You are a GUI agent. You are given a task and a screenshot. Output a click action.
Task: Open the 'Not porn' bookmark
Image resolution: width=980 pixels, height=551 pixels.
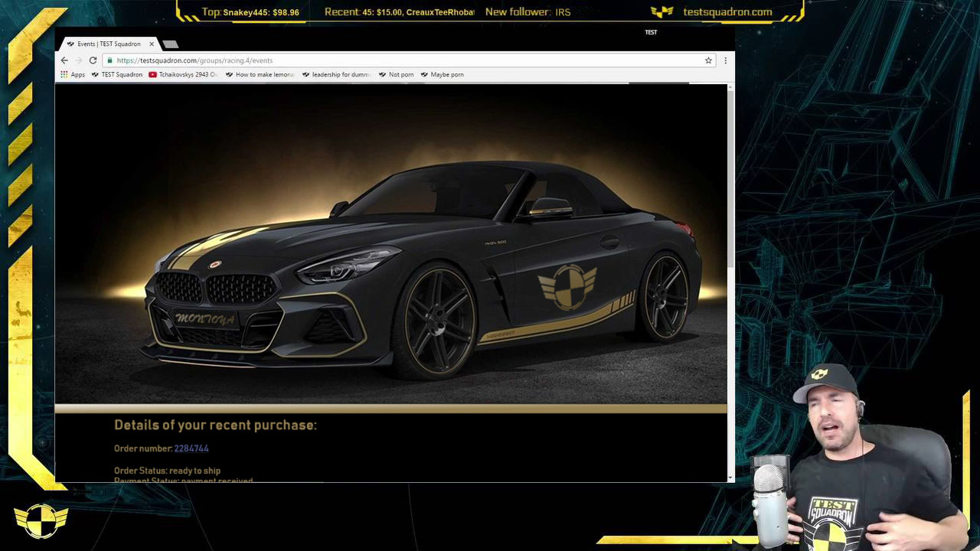(397, 74)
